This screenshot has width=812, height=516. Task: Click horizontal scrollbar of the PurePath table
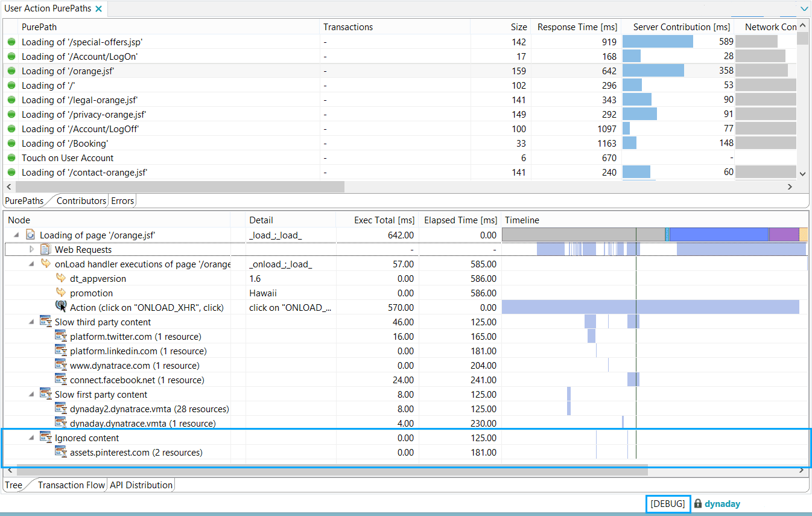tap(179, 187)
